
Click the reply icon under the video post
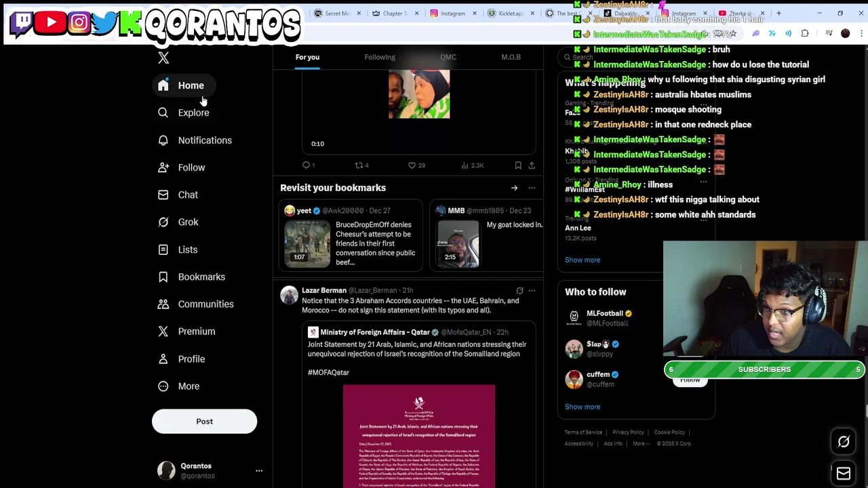click(307, 165)
